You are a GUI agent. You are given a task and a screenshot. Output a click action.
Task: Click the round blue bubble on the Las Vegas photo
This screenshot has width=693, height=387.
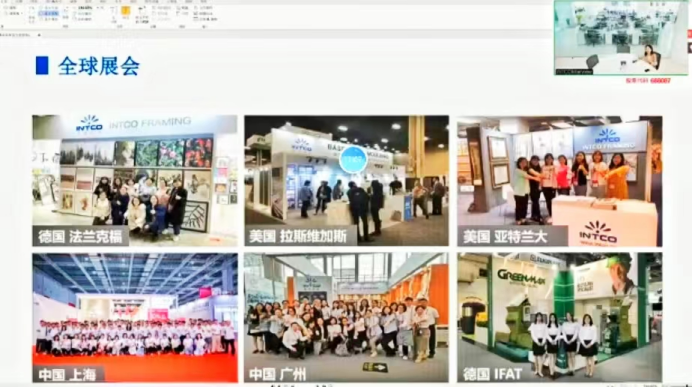(x=353, y=159)
